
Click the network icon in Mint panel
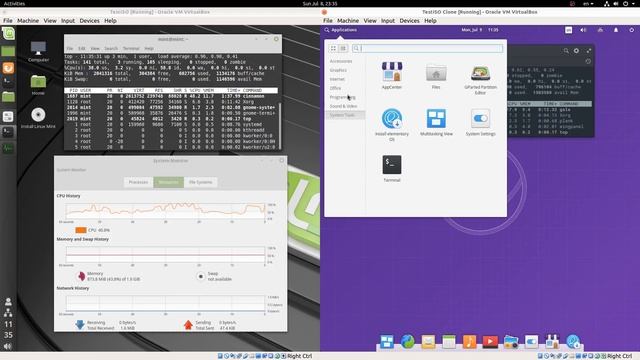click(8, 313)
